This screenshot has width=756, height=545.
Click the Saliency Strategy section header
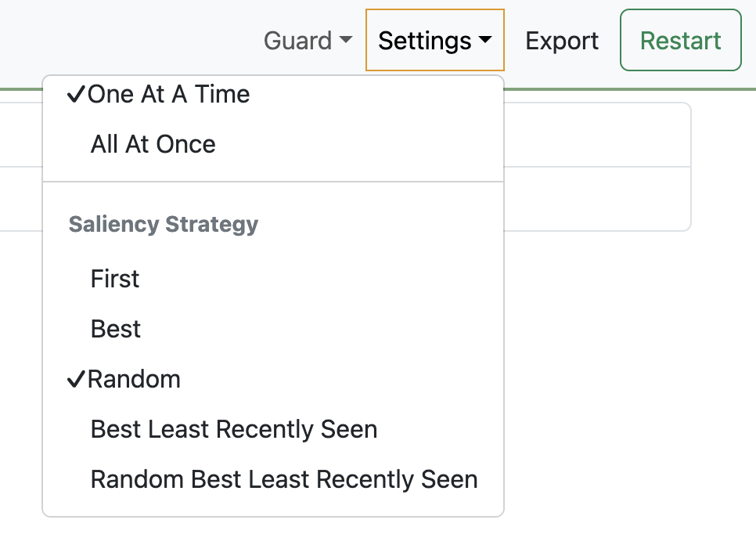pyautogui.click(x=164, y=225)
